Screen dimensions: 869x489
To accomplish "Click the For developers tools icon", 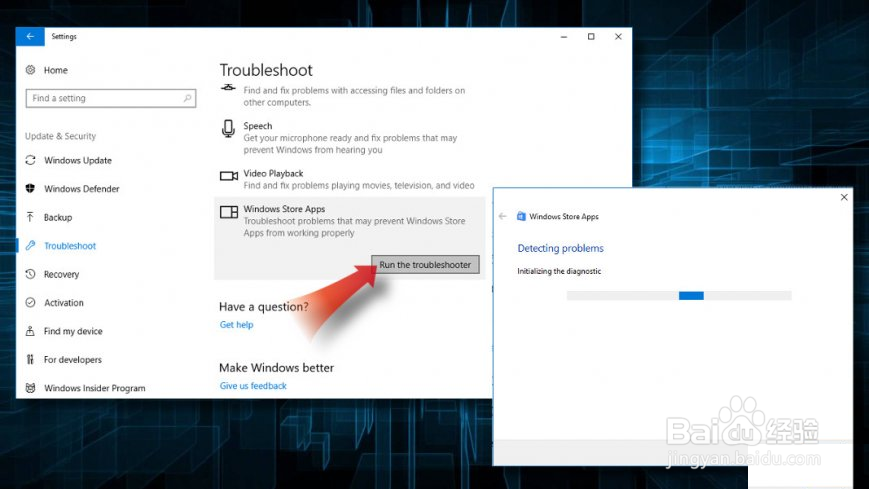I will tap(30, 359).
